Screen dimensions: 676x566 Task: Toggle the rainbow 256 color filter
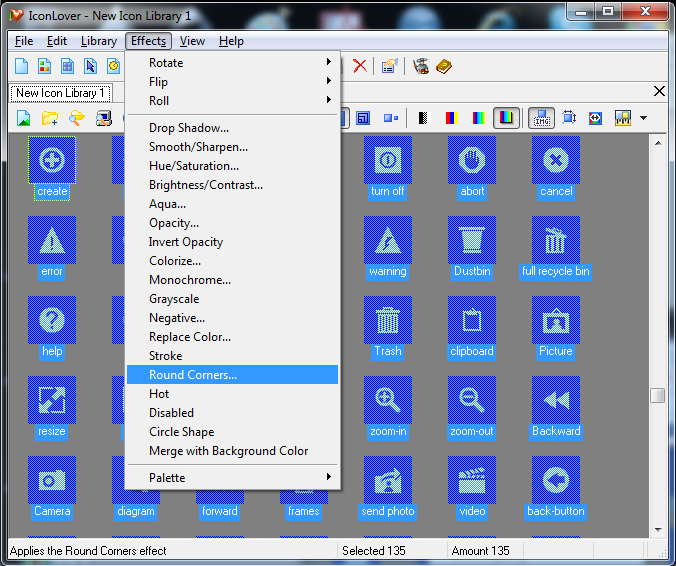[x=479, y=118]
